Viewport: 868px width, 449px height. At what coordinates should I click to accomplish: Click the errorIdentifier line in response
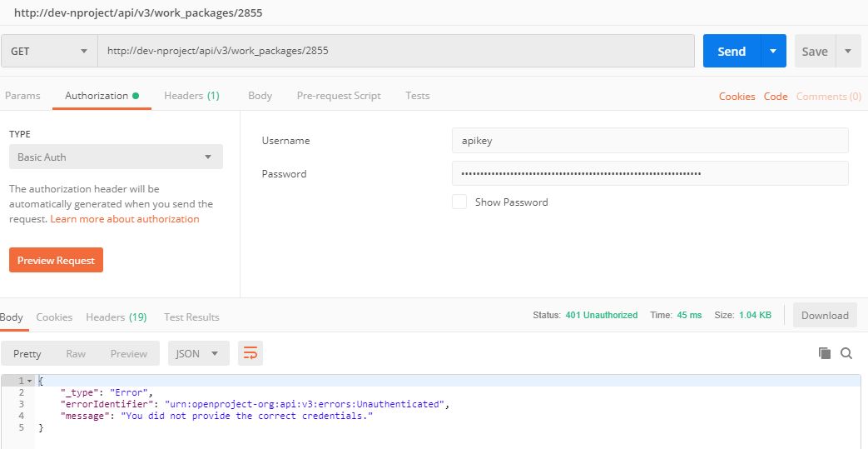pyautogui.click(x=255, y=404)
